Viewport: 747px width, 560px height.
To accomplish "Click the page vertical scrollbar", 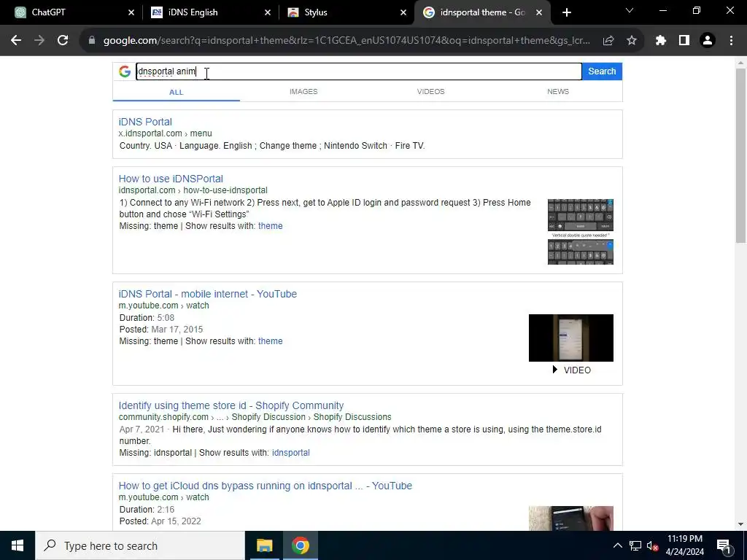I will click(740, 156).
